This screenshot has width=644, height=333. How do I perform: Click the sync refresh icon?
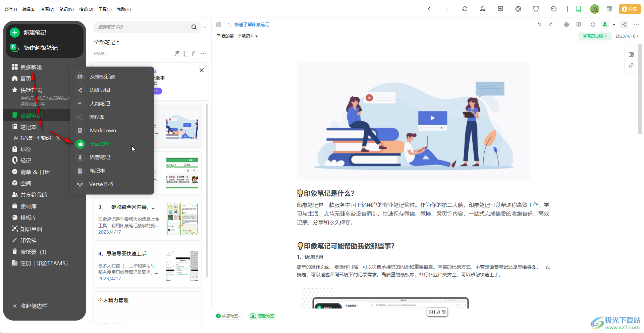tap(465, 9)
